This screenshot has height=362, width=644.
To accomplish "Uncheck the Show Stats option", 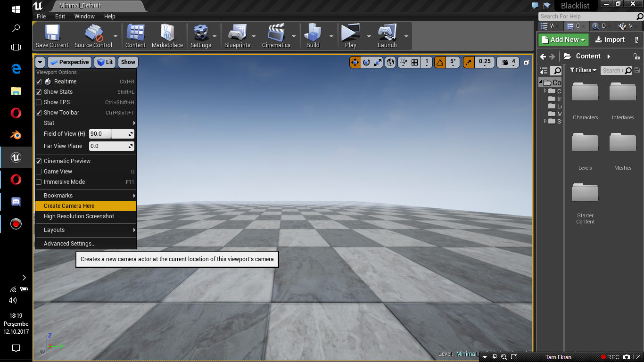I will coord(39,92).
